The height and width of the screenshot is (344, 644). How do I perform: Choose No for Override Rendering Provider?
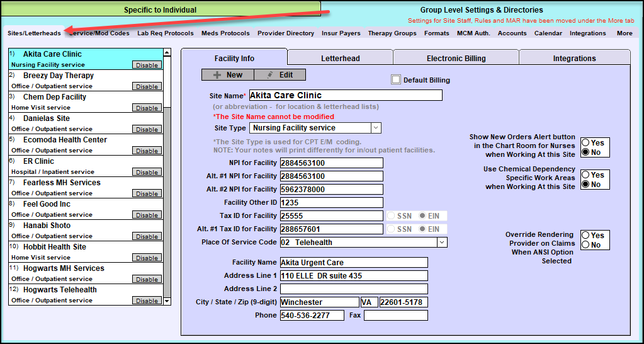(585, 245)
